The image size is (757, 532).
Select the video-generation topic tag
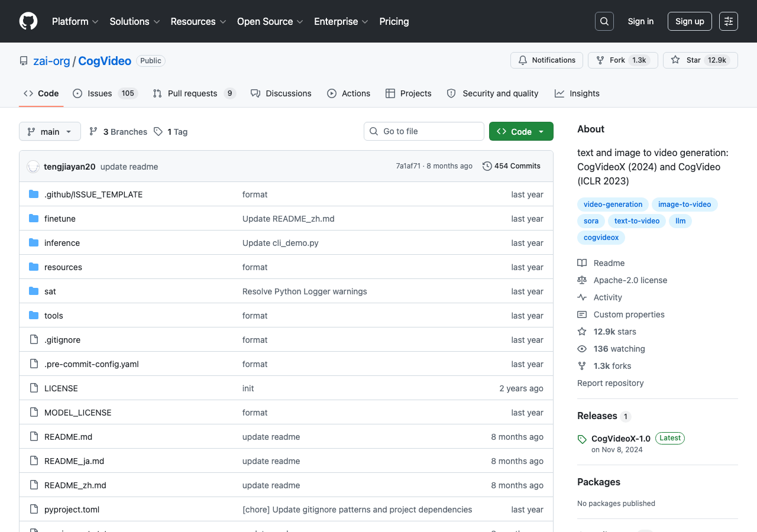pos(613,205)
